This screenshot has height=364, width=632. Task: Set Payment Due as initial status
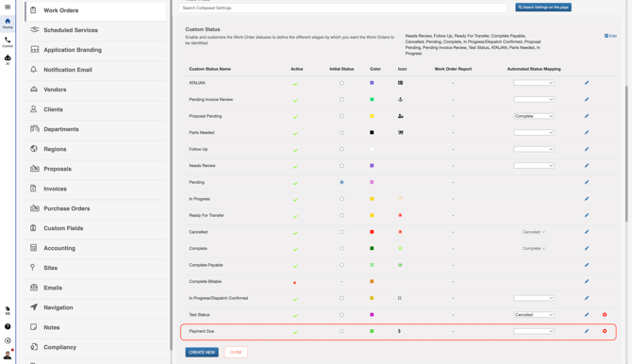(x=341, y=331)
